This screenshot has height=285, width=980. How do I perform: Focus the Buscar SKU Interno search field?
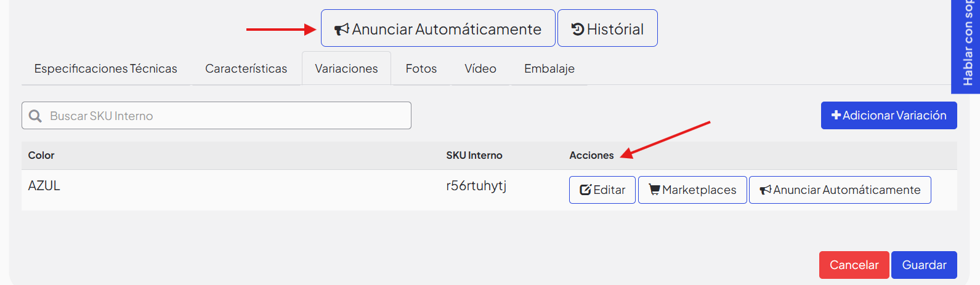[x=216, y=116]
